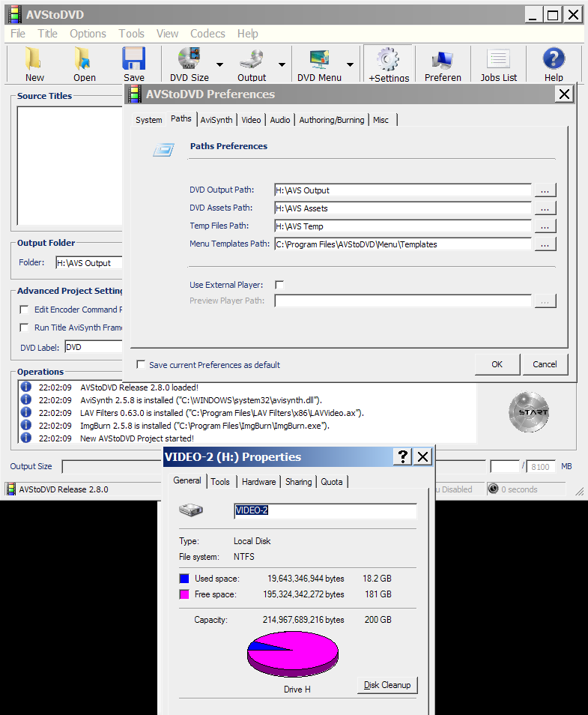Viewport: 588px width, 715px height.
Task: Click OK in the Preferences dialog
Action: pos(497,364)
